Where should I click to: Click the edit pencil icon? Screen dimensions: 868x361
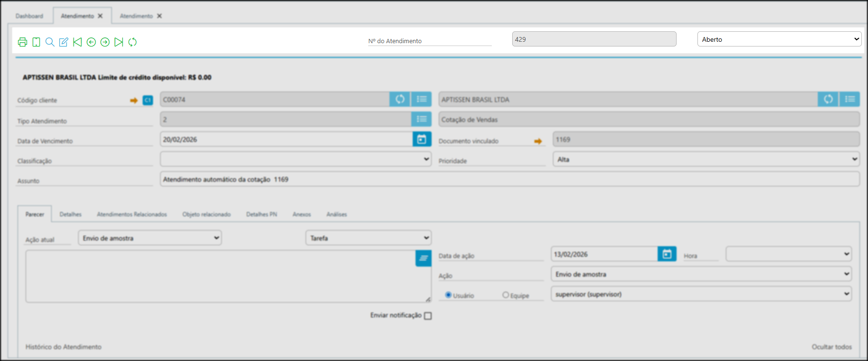point(63,42)
